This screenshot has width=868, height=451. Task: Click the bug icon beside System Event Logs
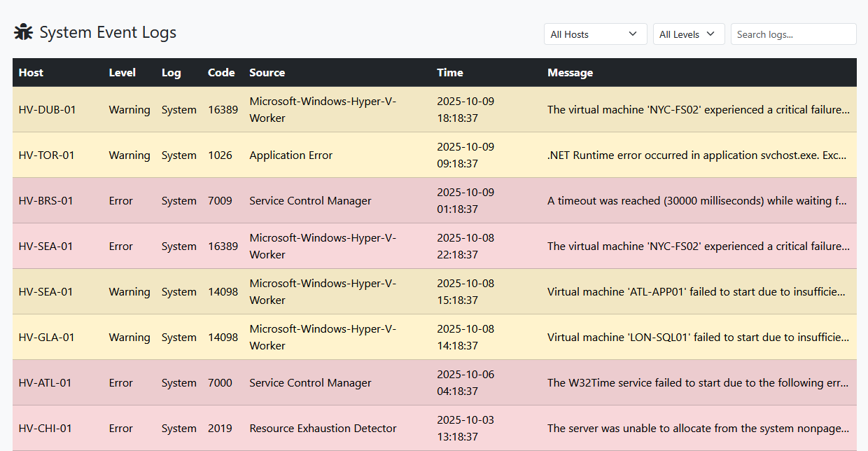point(24,32)
